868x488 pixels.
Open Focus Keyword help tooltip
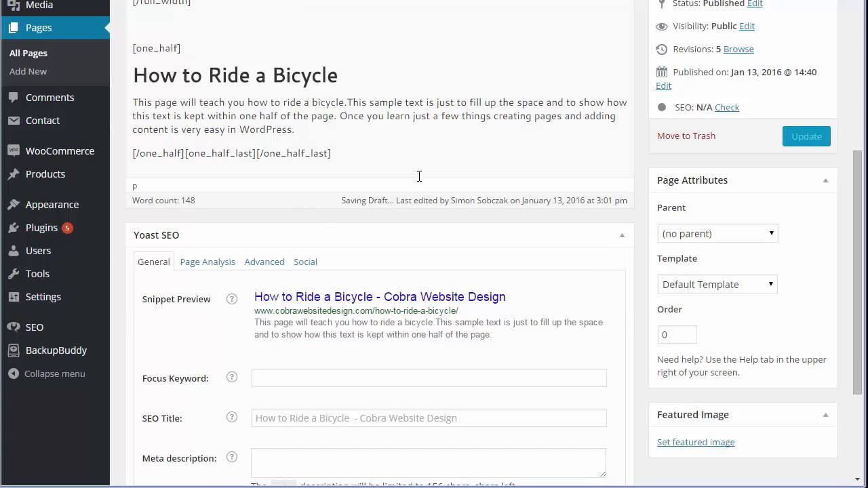pos(231,378)
